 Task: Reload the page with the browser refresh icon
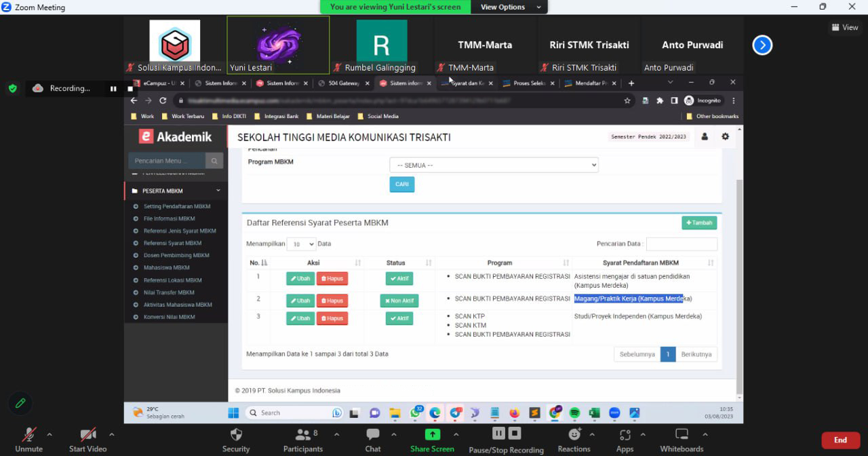164,100
